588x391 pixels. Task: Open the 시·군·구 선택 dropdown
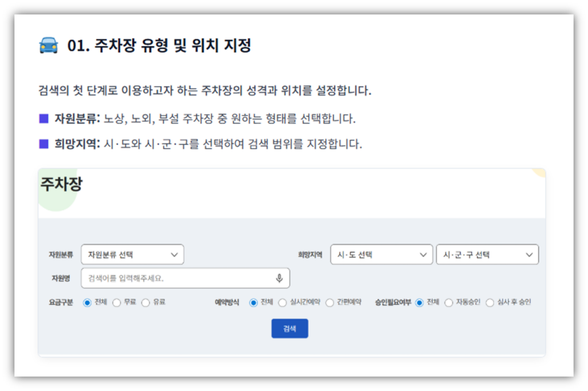click(x=487, y=254)
